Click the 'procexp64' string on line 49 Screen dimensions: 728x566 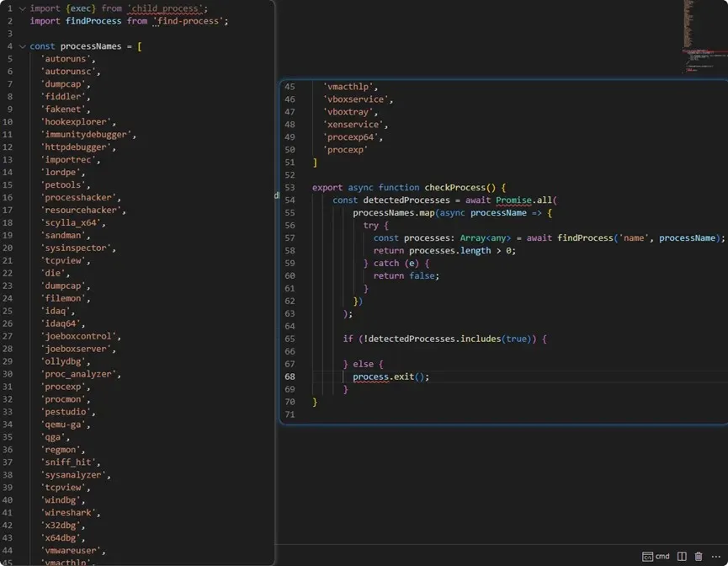click(353, 137)
